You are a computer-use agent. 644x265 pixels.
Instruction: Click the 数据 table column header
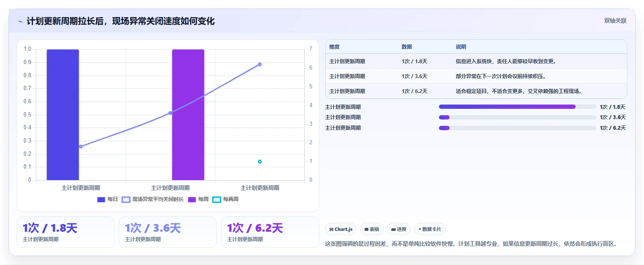pyautogui.click(x=407, y=47)
